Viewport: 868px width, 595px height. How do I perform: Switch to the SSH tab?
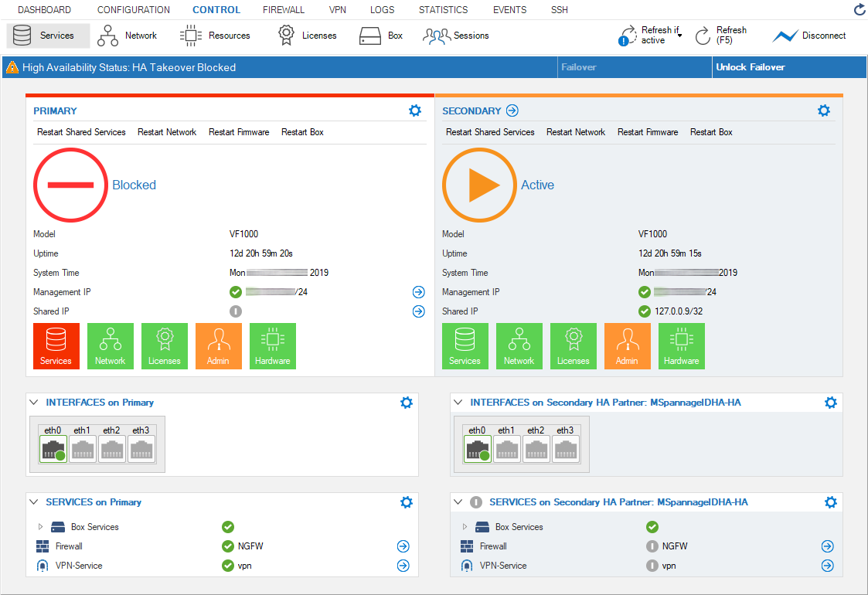pyautogui.click(x=559, y=10)
